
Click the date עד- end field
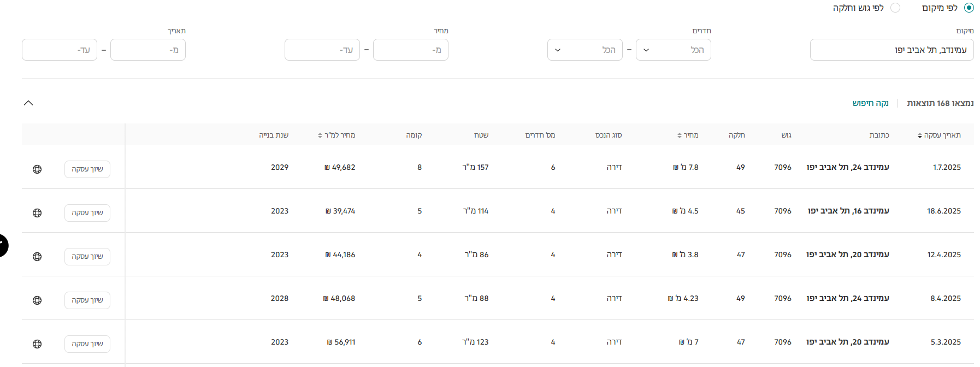pyautogui.click(x=60, y=50)
